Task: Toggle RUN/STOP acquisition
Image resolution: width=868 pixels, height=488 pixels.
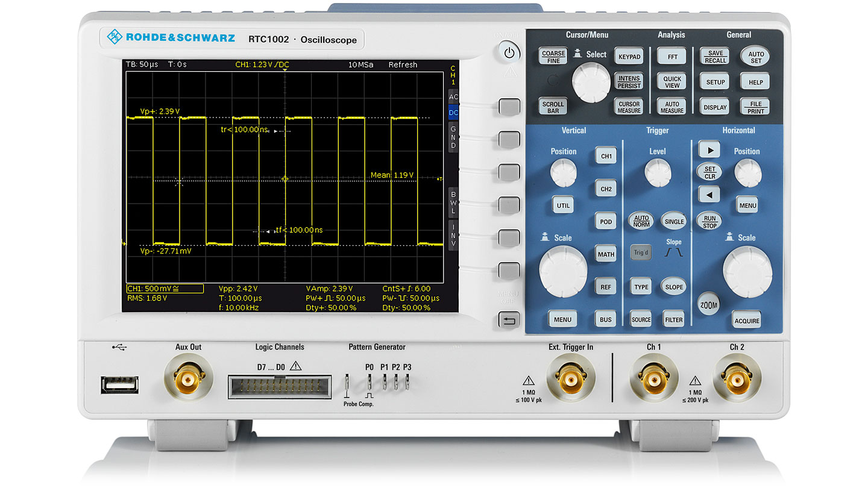Action: [x=709, y=221]
